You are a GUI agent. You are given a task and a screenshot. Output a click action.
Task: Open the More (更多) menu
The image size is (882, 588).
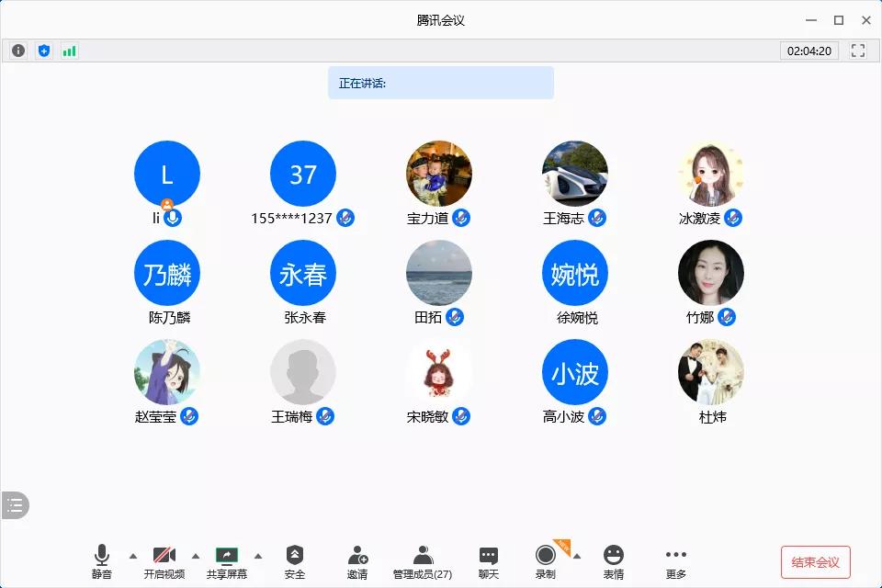point(675,561)
